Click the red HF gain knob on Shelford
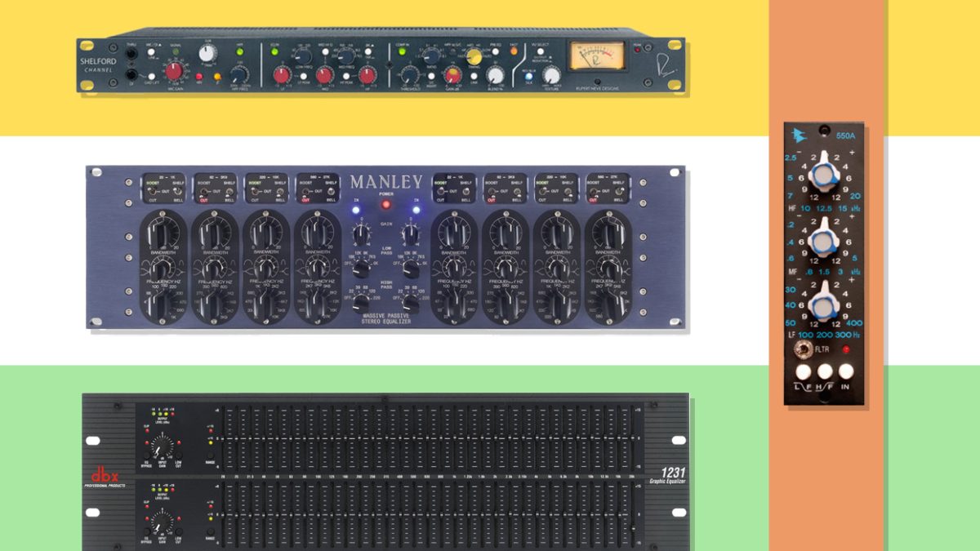This screenshot has width=980, height=551. 367,75
